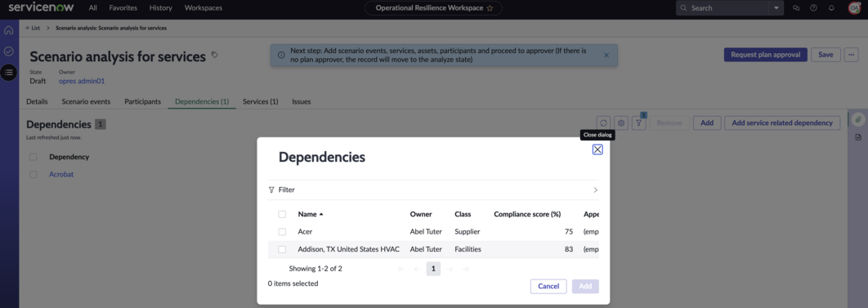This screenshot has width=868, height=308.
Task: Open the help question mark icon
Action: pyautogui.click(x=813, y=8)
